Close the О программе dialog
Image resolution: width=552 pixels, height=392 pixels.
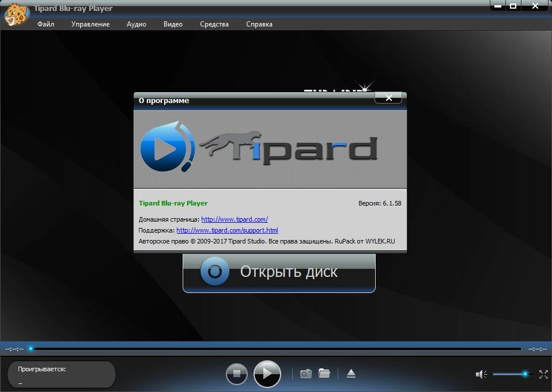tap(388, 98)
